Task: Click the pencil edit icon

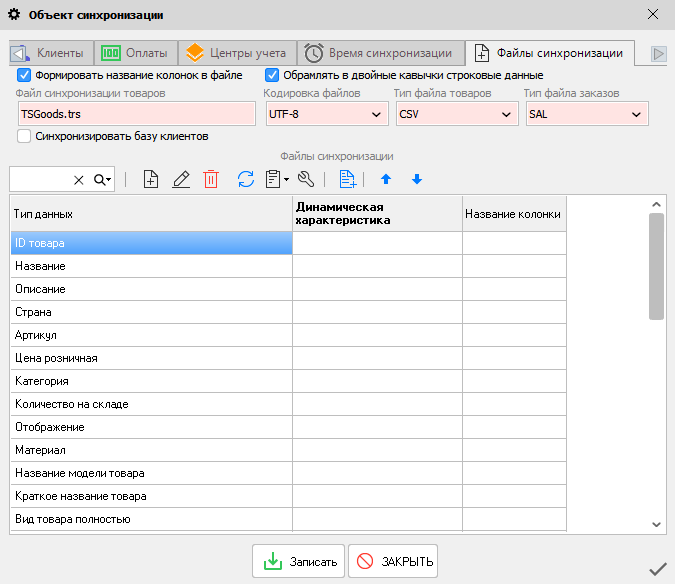Action: (x=181, y=179)
